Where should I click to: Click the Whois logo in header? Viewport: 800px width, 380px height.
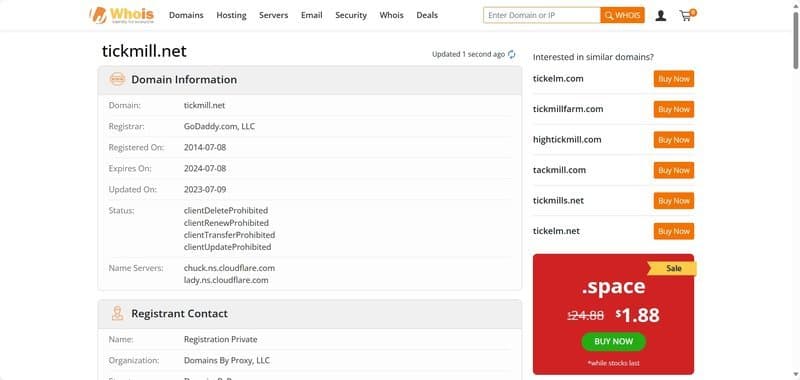121,15
